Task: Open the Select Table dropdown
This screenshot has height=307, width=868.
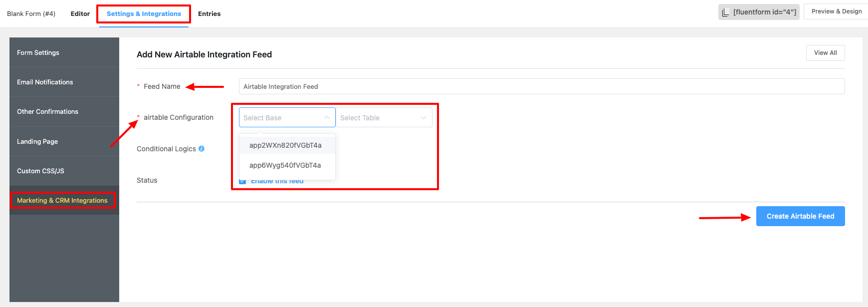Action: pos(384,118)
